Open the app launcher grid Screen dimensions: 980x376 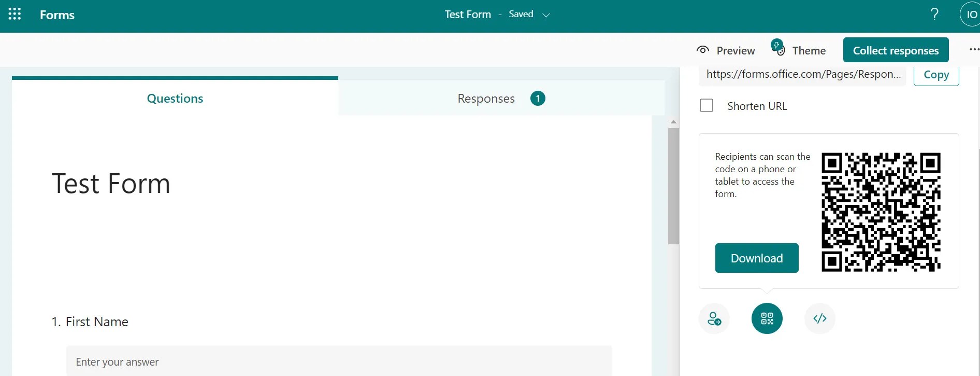(x=15, y=14)
